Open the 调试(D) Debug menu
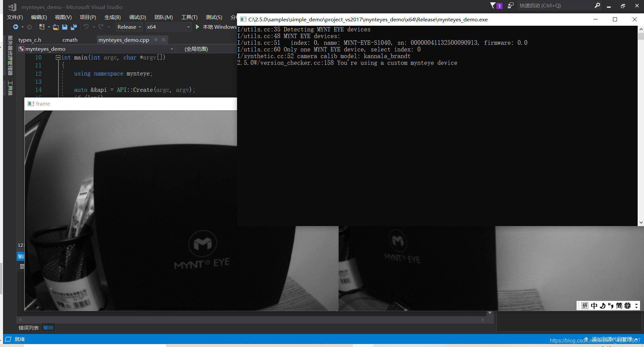 coord(138,17)
